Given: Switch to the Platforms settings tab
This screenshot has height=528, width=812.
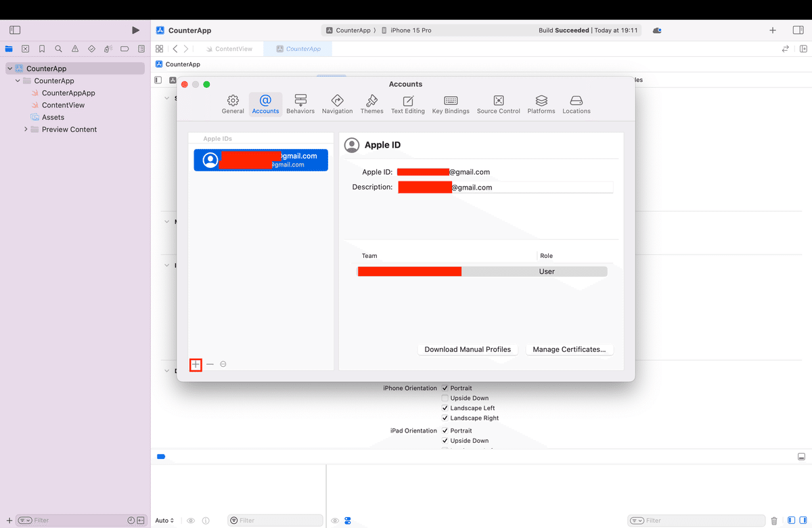Looking at the screenshot, I should pos(541,104).
